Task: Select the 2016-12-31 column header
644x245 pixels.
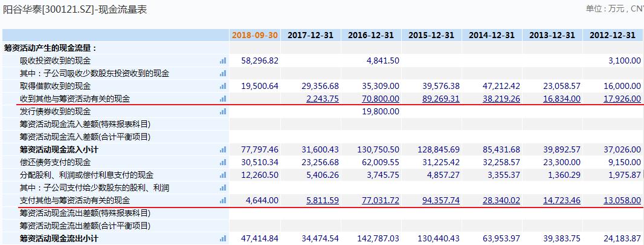Action: pos(373,35)
